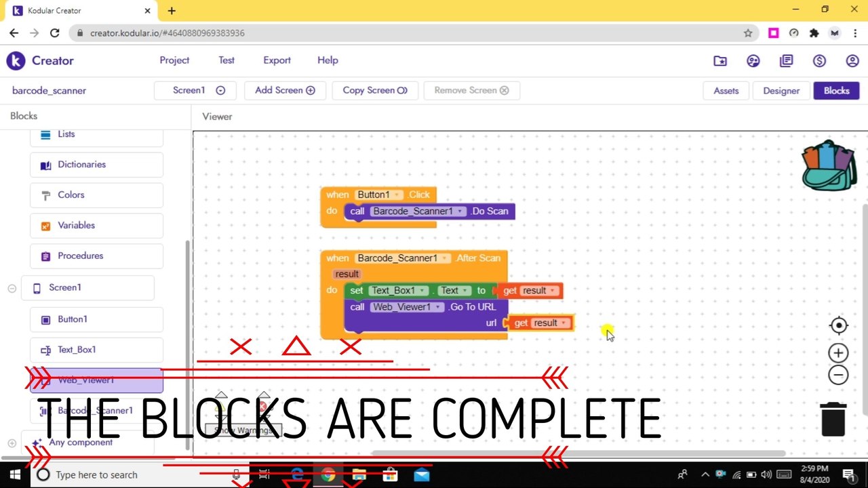Bookmark this page with the star icon

click(748, 33)
